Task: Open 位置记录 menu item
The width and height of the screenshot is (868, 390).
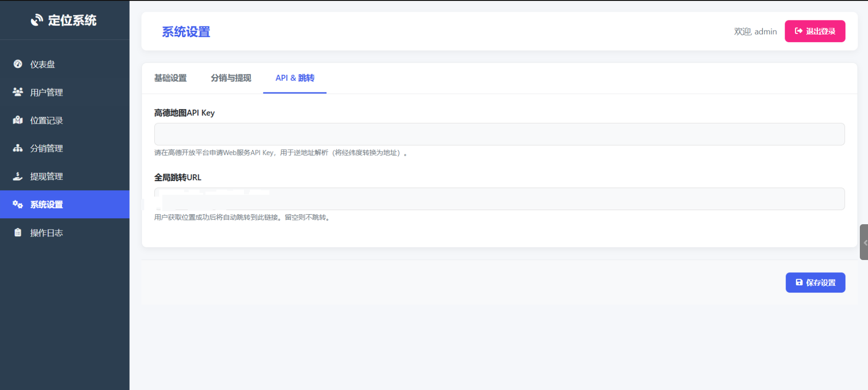Action: pos(65,120)
